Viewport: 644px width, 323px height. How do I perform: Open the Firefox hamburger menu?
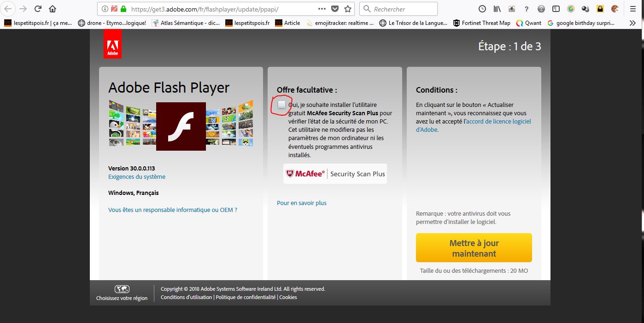pyautogui.click(x=632, y=9)
